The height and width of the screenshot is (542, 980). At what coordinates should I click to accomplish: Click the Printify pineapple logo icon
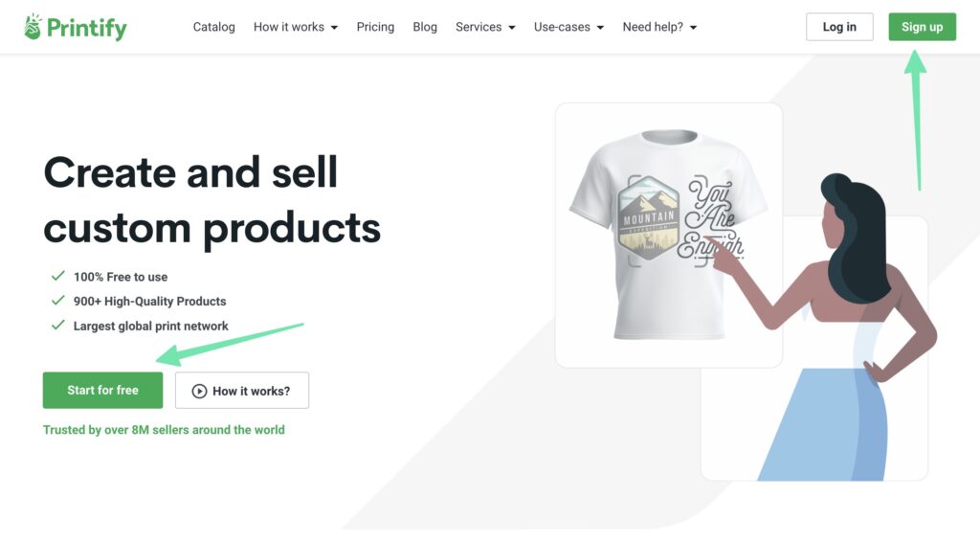[x=33, y=27]
